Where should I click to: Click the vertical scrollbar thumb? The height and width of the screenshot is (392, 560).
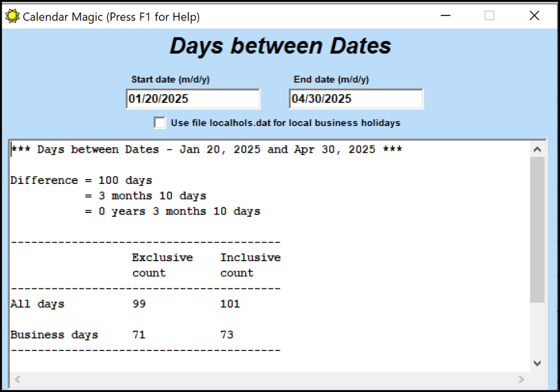click(x=537, y=230)
